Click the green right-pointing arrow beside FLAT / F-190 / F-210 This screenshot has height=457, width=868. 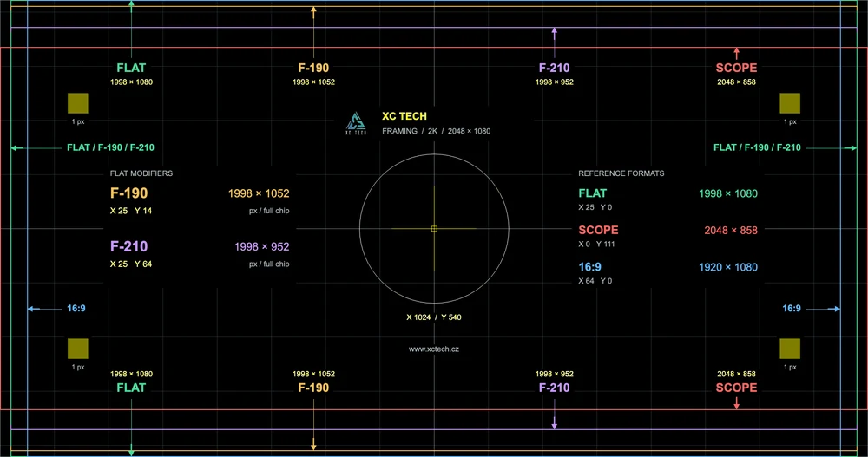(x=852, y=148)
